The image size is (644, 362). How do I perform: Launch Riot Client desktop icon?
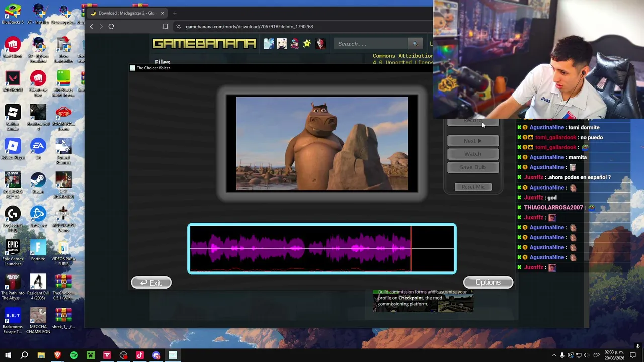tap(13, 48)
